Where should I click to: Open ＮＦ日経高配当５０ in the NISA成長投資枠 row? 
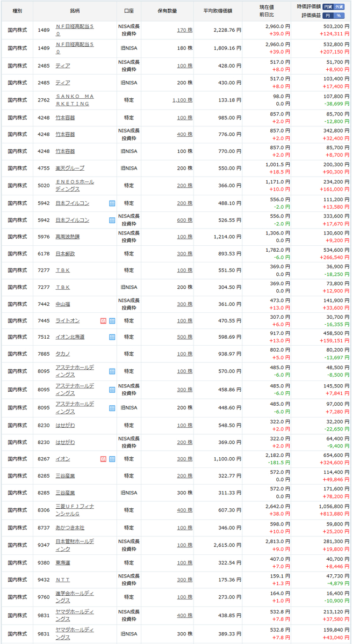click(x=75, y=30)
